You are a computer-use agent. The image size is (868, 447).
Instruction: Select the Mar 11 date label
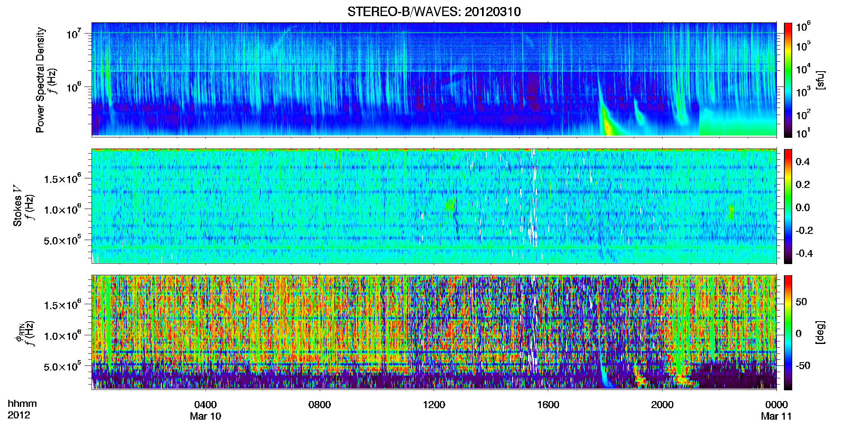(776, 416)
